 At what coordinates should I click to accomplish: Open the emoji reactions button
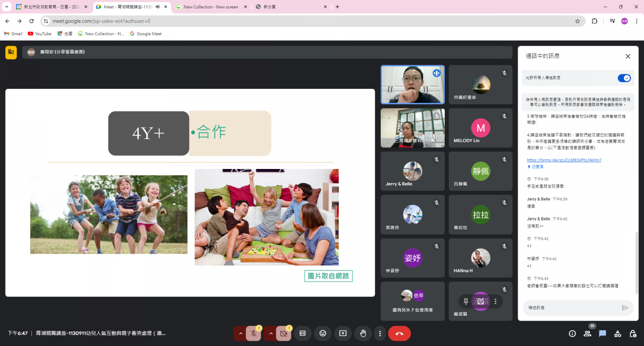point(323,333)
